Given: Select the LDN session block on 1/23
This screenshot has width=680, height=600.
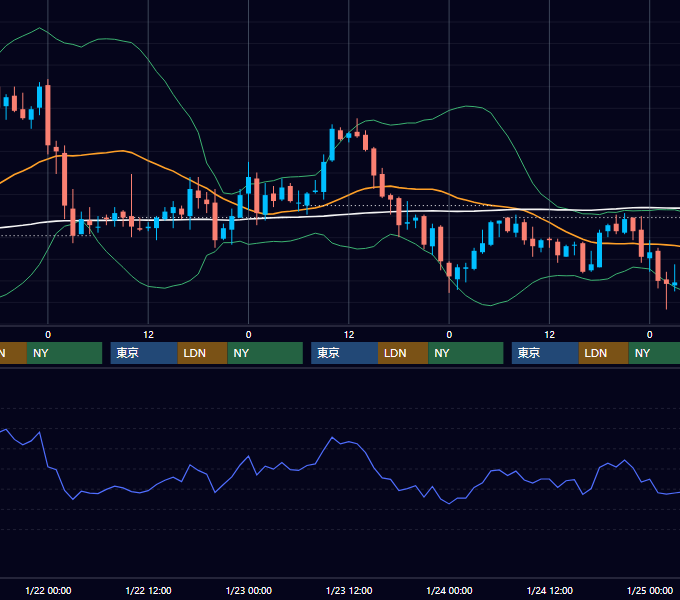Looking at the screenshot, I should pyautogui.click(x=403, y=353).
